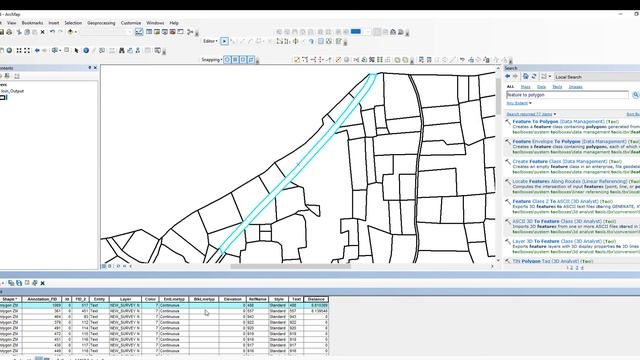The image size is (640, 360).
Task: Click the Add Data icon
Action: coord(70,32)
